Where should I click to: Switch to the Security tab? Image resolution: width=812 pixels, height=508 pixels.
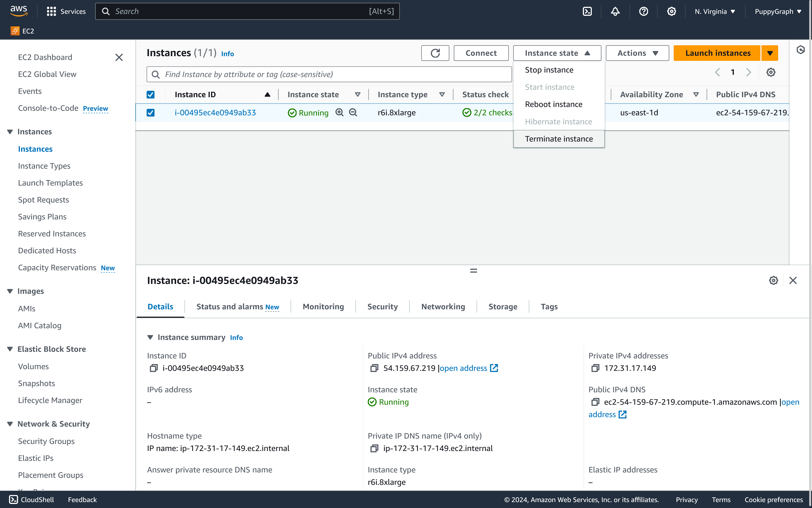tap(382, 307)
